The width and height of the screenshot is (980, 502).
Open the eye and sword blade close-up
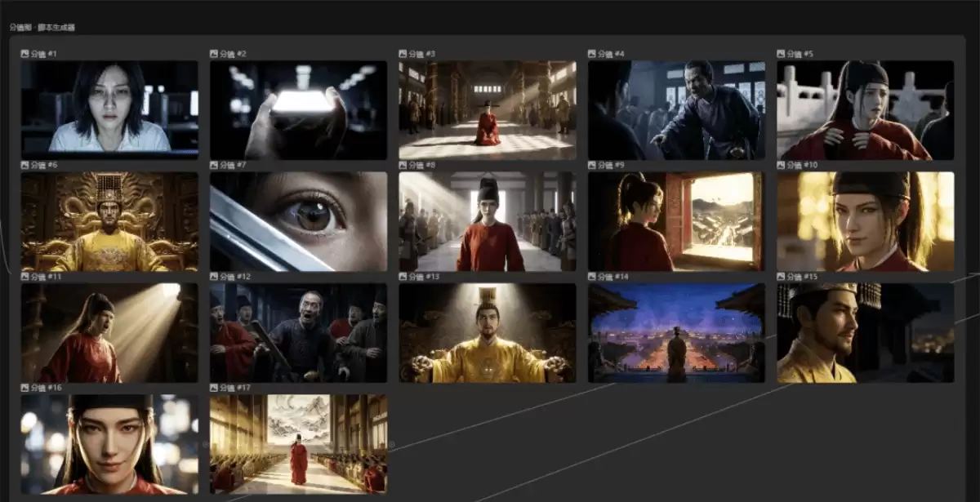tap(298, 221)
